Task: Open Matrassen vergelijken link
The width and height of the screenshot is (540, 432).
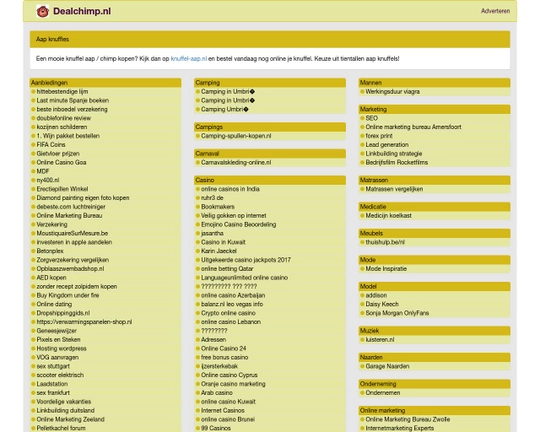Action: click(394, 189)
